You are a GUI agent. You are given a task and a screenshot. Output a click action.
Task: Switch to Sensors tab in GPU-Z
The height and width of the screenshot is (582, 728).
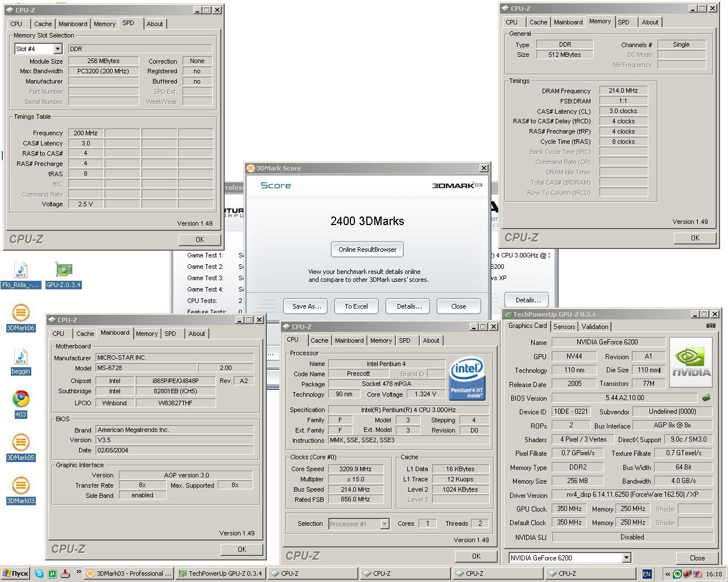(564, 327)
